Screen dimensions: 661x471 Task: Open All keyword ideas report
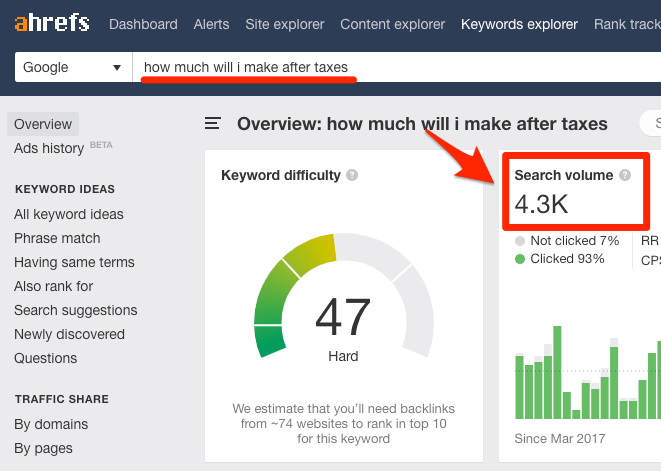pyautogui.click(x=69, y=214)
